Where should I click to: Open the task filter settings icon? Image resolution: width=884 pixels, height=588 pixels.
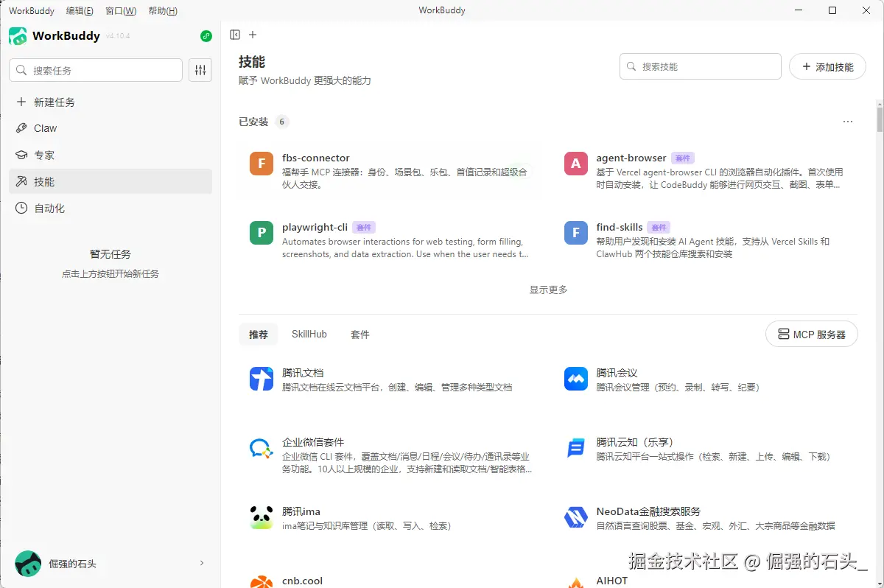pos(200,70)
